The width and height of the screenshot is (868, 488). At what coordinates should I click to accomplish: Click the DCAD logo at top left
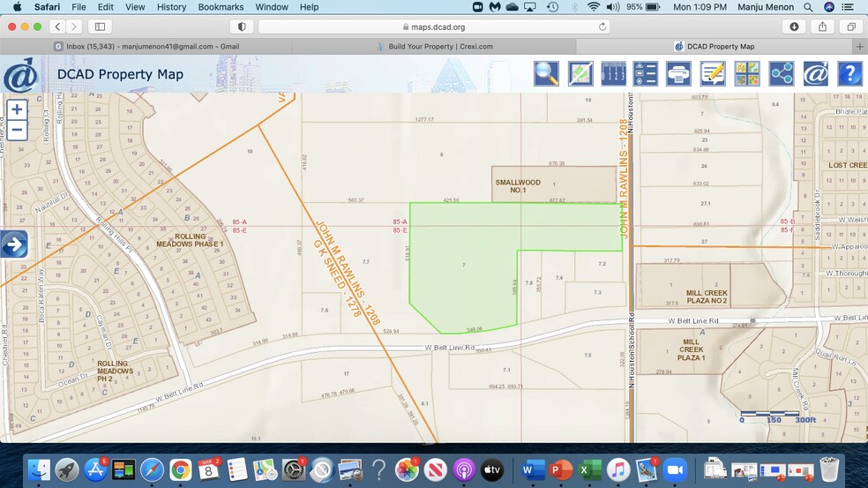pos(20,75)
